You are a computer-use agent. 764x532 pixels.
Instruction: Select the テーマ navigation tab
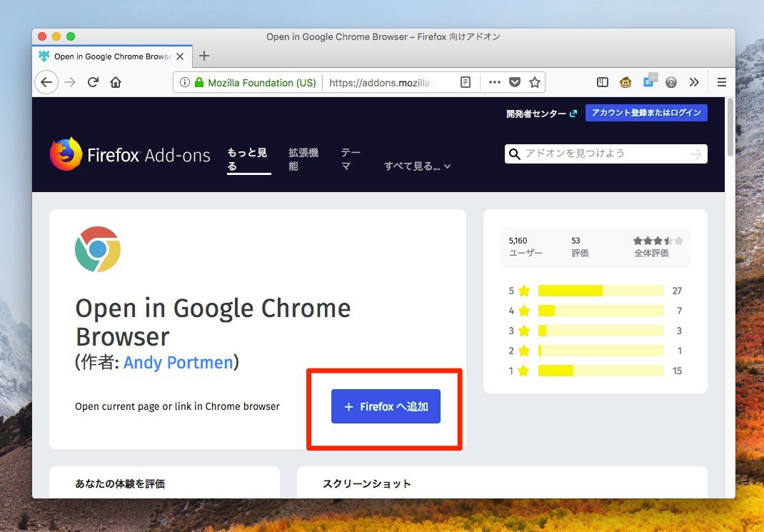pyautogui.click(x=350, y=159)
